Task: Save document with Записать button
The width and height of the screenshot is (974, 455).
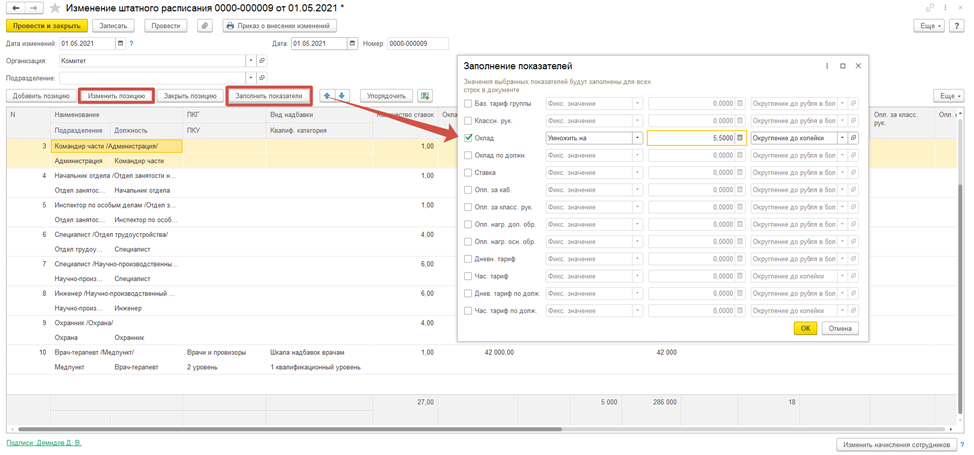Action: pyautogui.click(x=113, y=26)
